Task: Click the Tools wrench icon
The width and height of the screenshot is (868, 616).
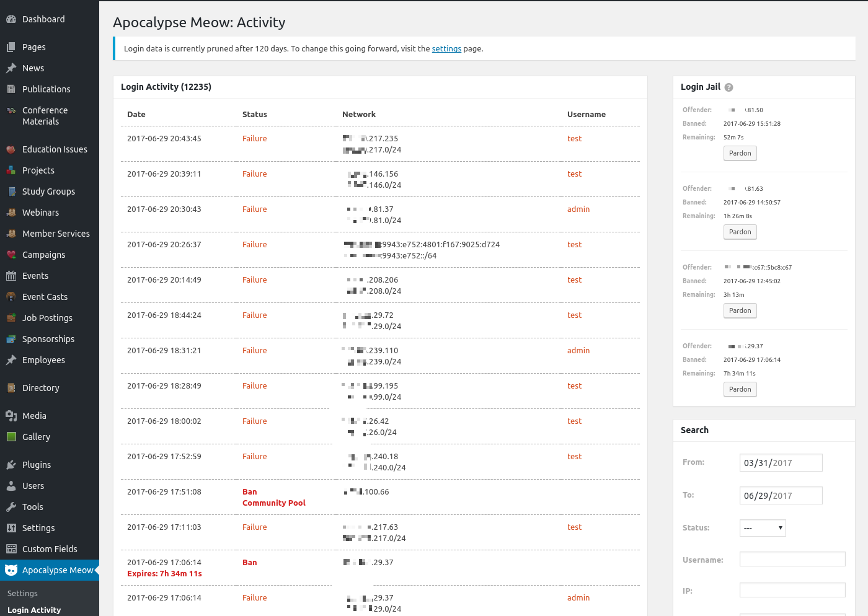Action: [x=11, y=507]
